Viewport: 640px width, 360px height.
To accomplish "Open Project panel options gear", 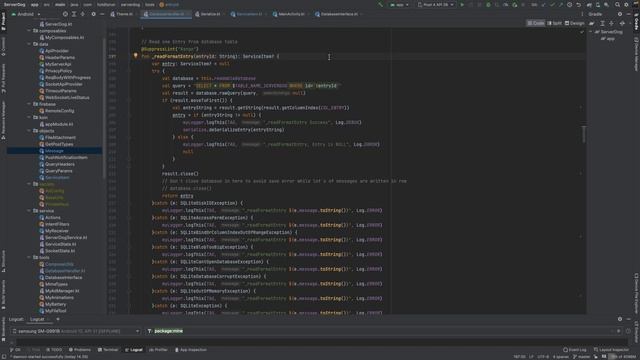I will click(x=93, y=14).
